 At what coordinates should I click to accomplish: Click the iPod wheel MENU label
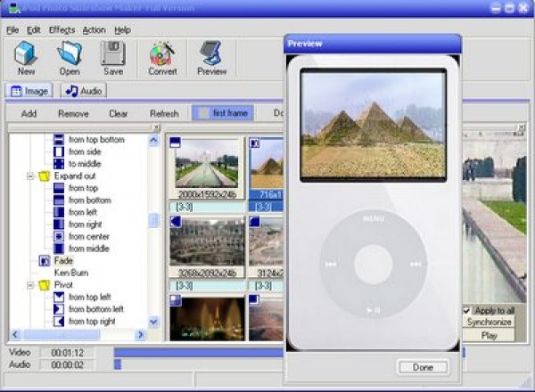pos(374,218)
